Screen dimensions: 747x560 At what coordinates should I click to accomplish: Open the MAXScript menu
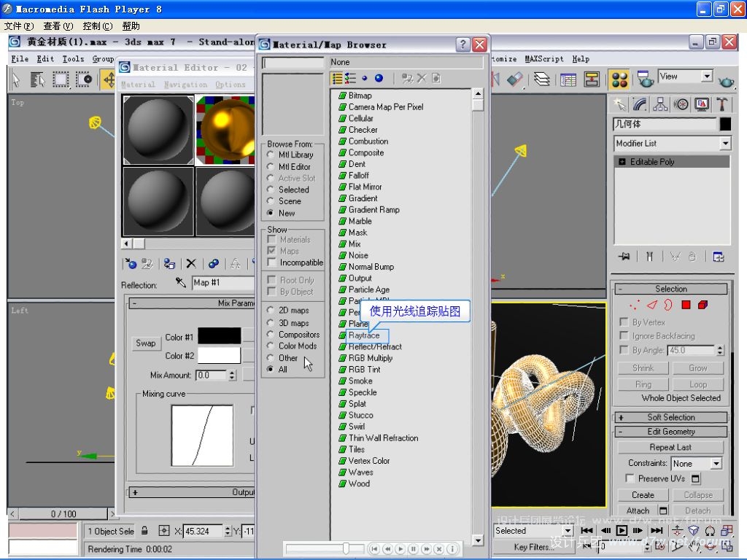tap(543, 59)
